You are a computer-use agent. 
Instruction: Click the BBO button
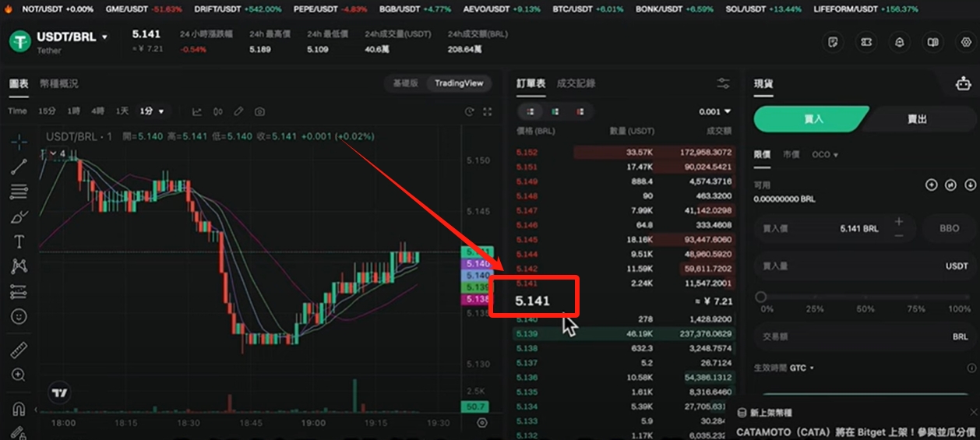950,229
